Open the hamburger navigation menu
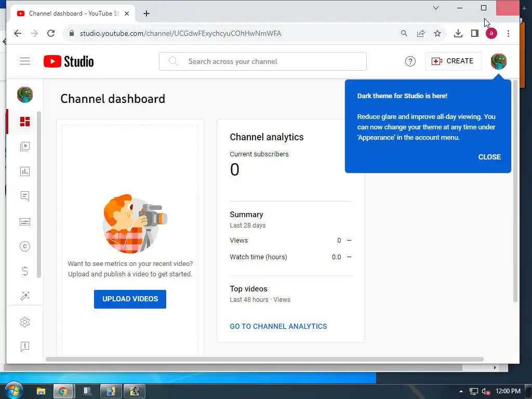Screen dimensions: 532x399 click(x=25, y=61)
